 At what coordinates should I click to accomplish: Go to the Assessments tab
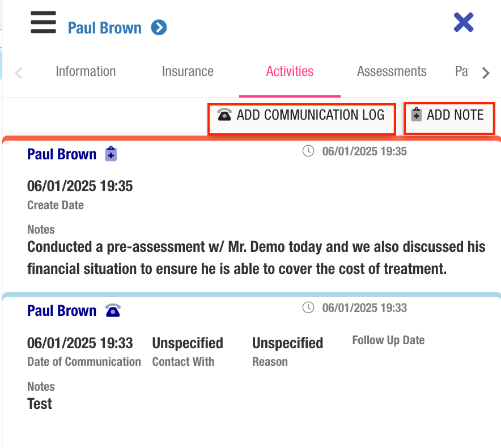pos(392,71)
